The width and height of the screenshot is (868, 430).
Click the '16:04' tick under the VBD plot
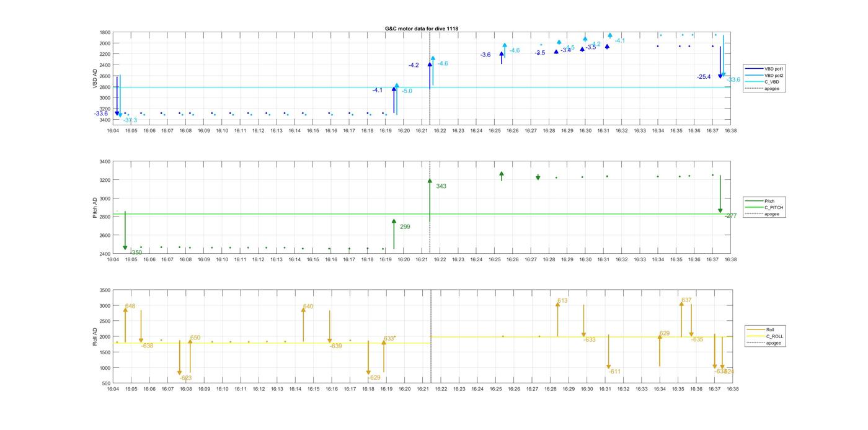pos(113,131)
